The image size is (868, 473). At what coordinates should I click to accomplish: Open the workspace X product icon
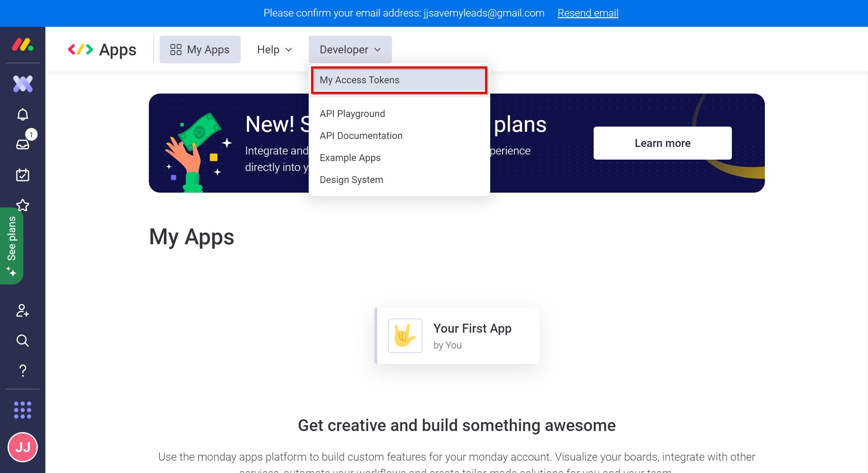(23, 84)
